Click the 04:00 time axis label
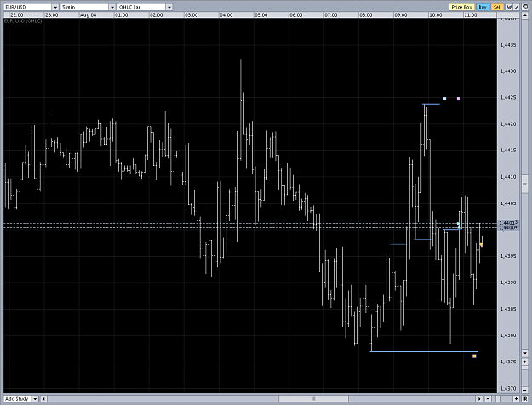 pyautogui.click(x=226, y=15)
